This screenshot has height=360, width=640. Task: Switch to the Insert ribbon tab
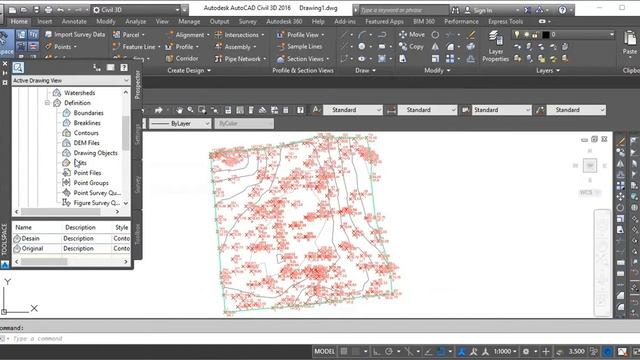coord(44,21)
